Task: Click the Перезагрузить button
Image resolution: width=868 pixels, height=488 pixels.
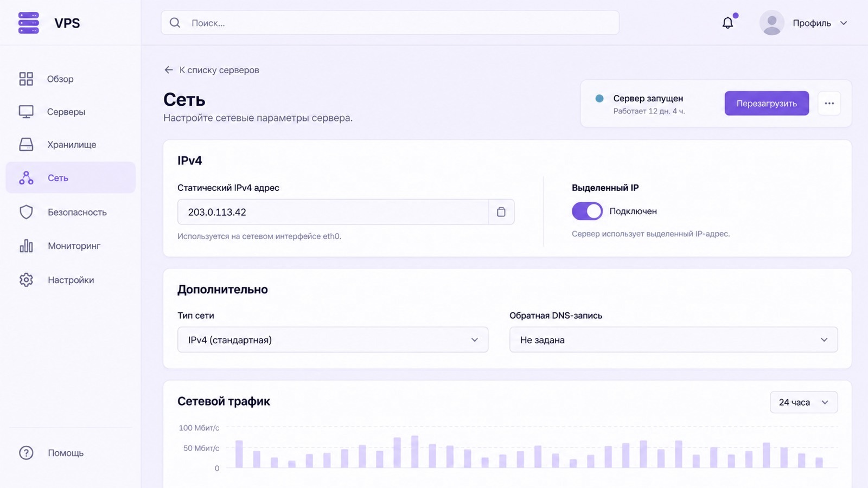Action: pos(767,104)
